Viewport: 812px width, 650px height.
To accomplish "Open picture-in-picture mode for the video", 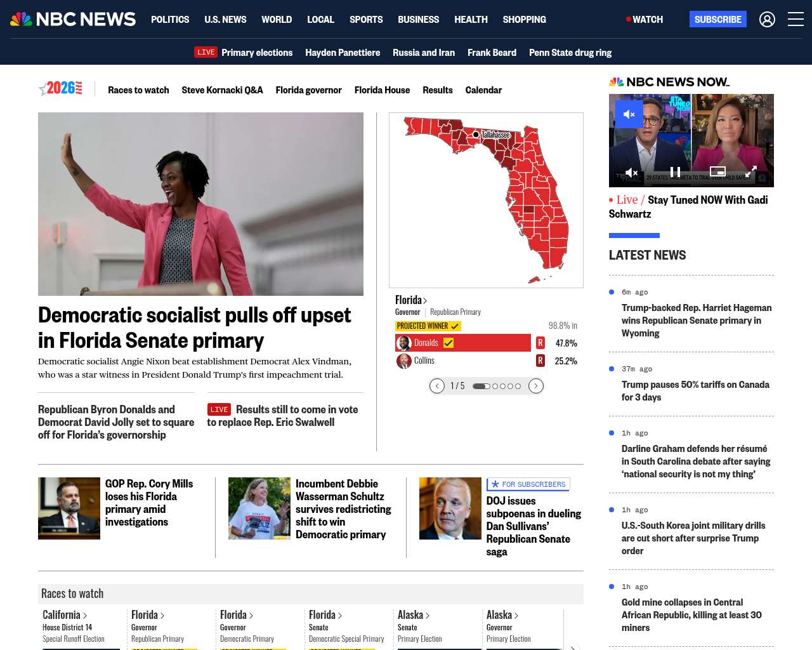I will [x=717, y=171].
